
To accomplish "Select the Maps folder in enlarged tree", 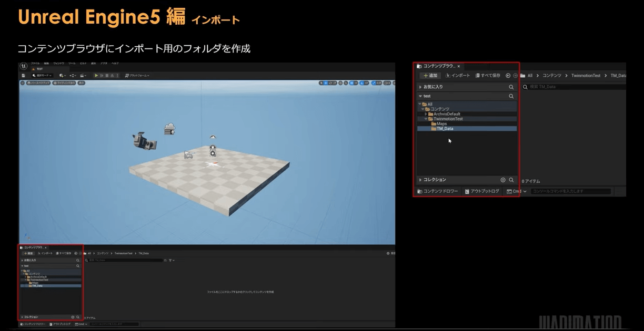I will click(x=442, y=124).
